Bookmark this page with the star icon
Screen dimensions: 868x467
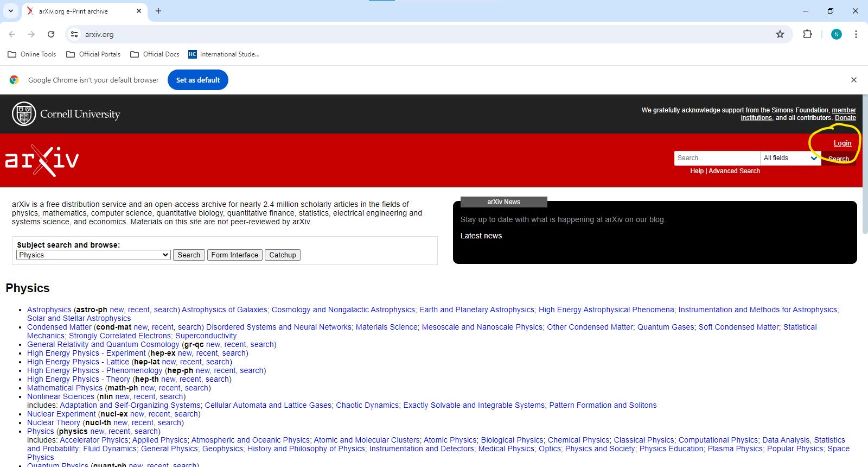pos(780,34)
